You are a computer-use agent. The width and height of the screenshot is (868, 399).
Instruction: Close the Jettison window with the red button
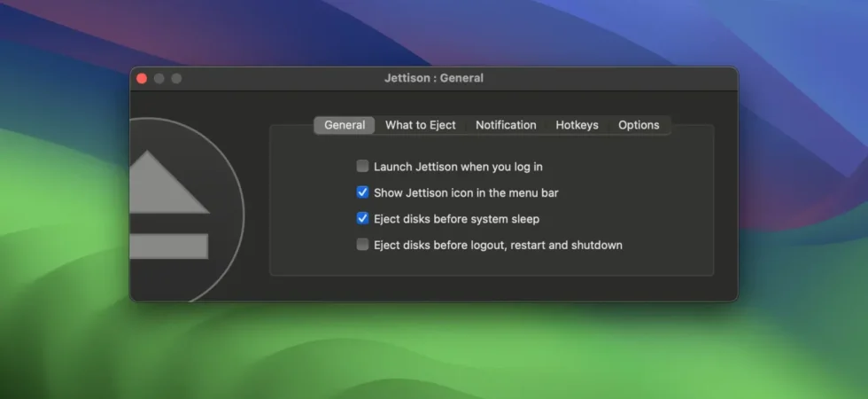point(142,79)
